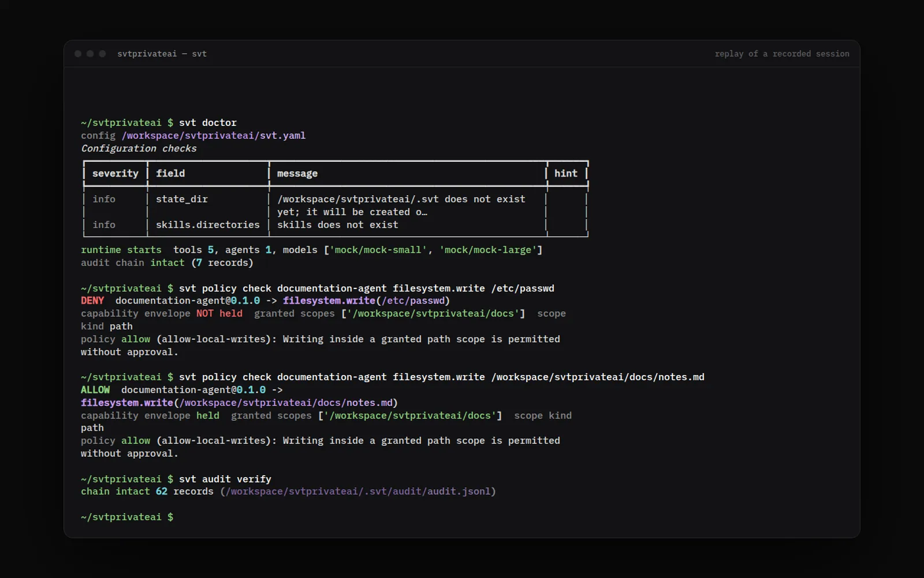Click the leftmost gray window dot
Image resolution: width=924 pixels, height=578 pixels.
coord(78,54)
